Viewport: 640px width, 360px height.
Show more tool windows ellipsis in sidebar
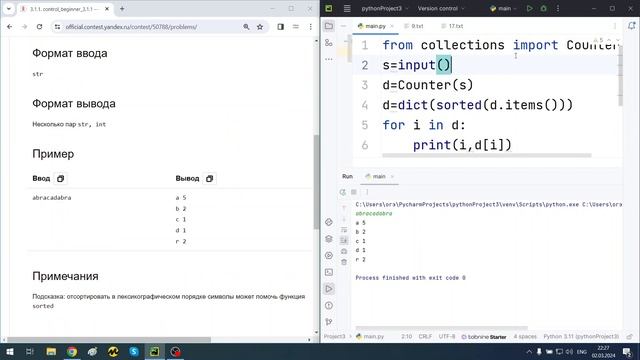click(x=329, y=59)
